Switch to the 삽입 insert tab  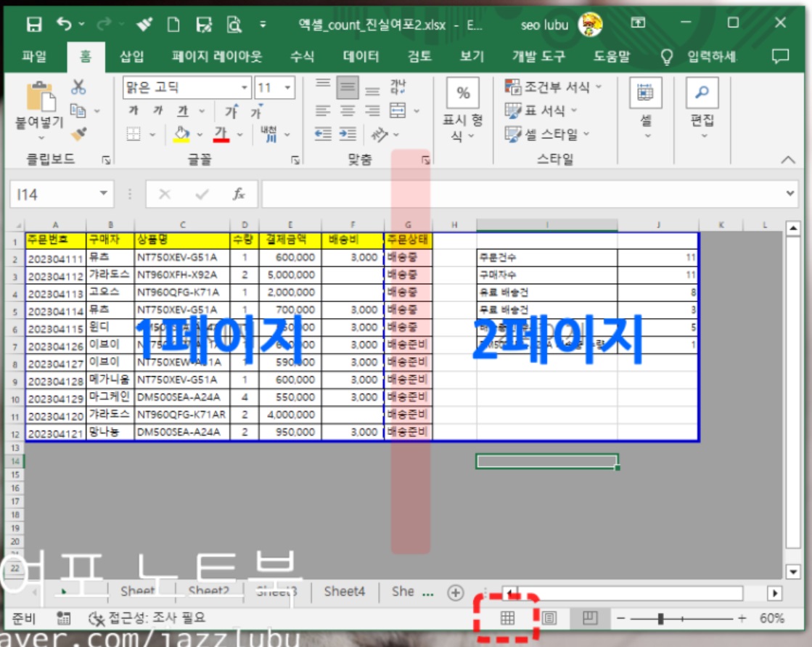click(131, 56)
